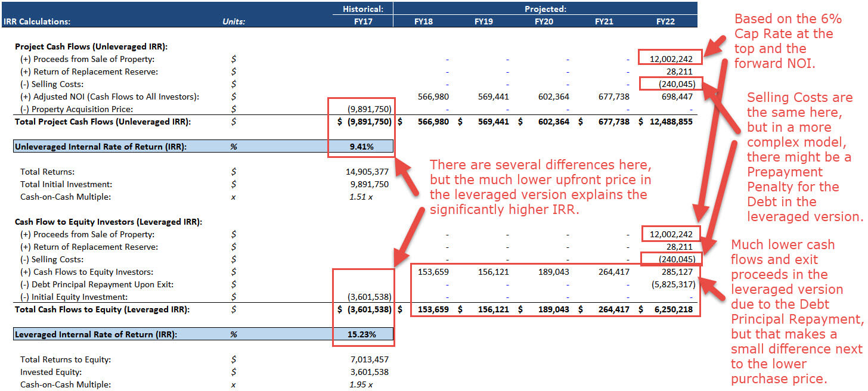
Task: Select Total Returns to Equity value 7,013,457
Action: point(370,359)
